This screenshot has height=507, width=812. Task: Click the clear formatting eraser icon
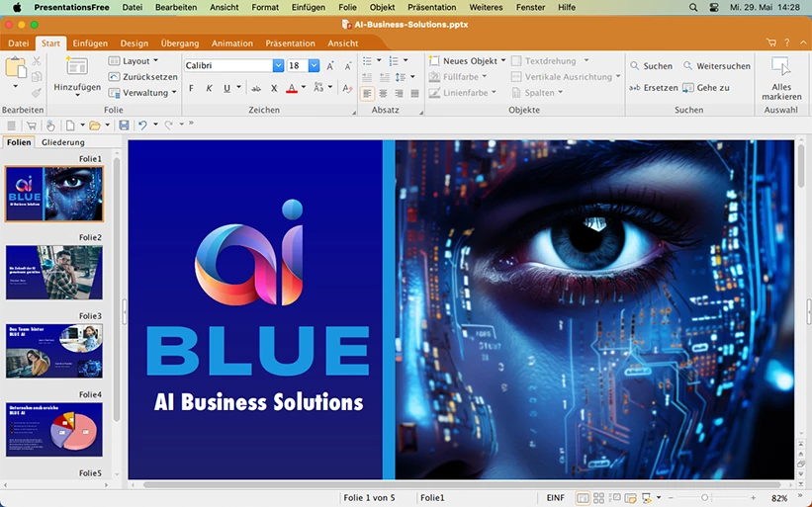[x=347, y=89]
